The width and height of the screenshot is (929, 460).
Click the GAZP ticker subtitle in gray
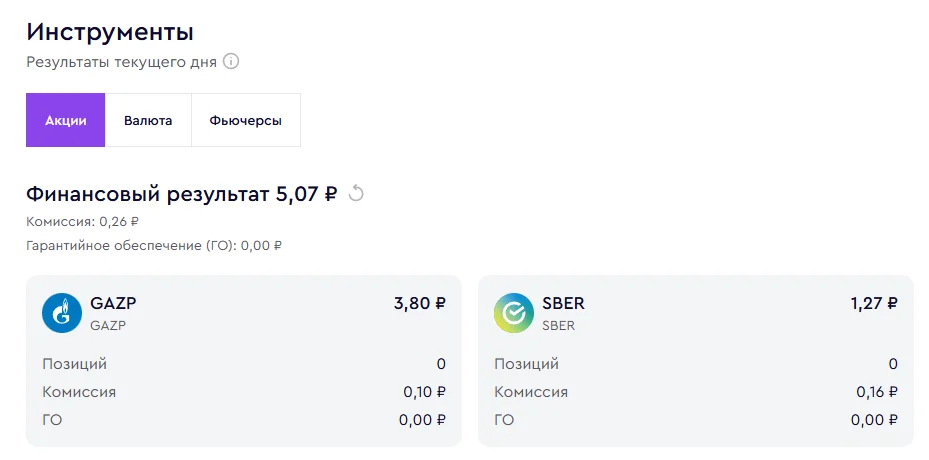[108, 325]
